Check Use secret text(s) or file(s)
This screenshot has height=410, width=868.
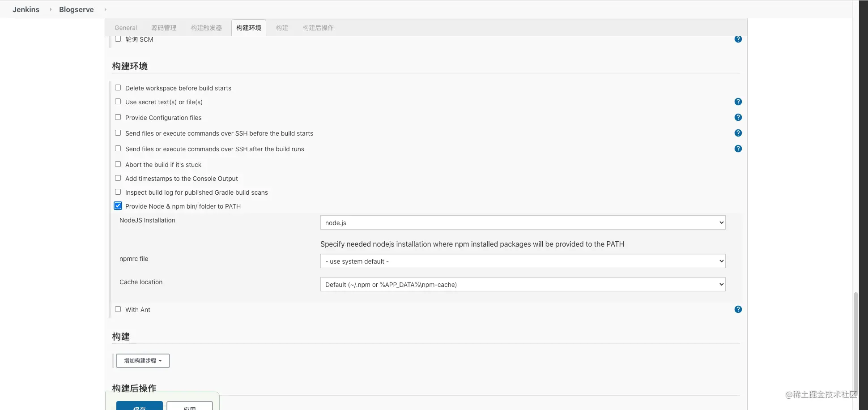pyautogui.click(x=118, y=102)
